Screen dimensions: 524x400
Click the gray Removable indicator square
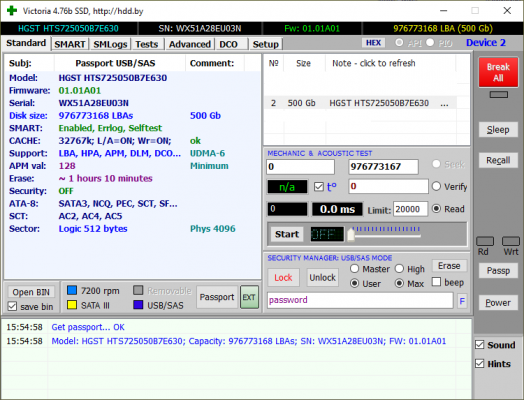coord(138,290)
